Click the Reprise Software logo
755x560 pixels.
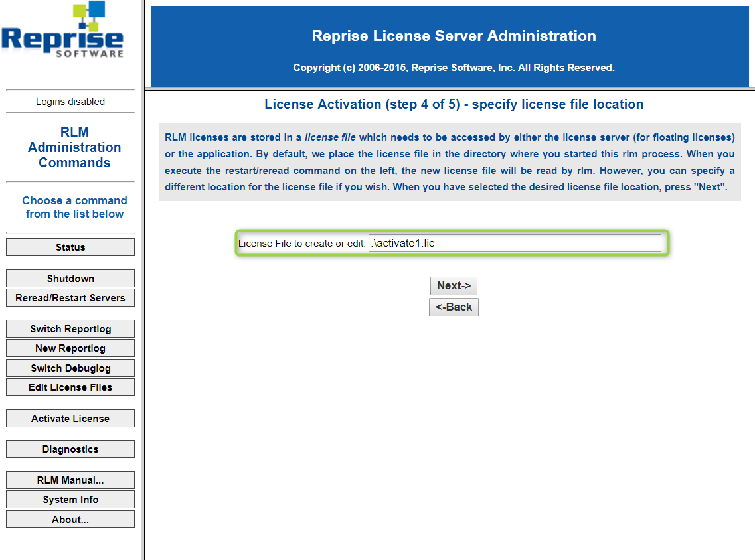(62, 30)
